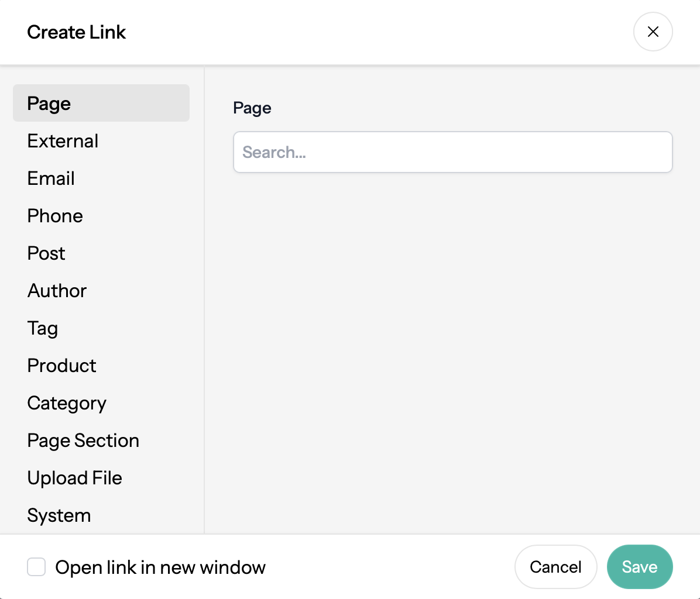Pick the Author link type
Viewport: 700px width, 599px height.
(x=57, y=290)
